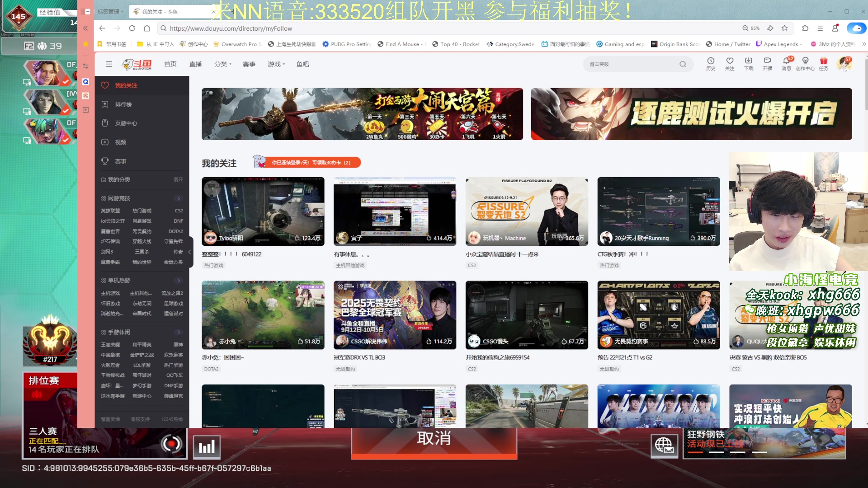Click the browser address bar URL
Viewport: 868px width, 488px height.
point(231,28)
